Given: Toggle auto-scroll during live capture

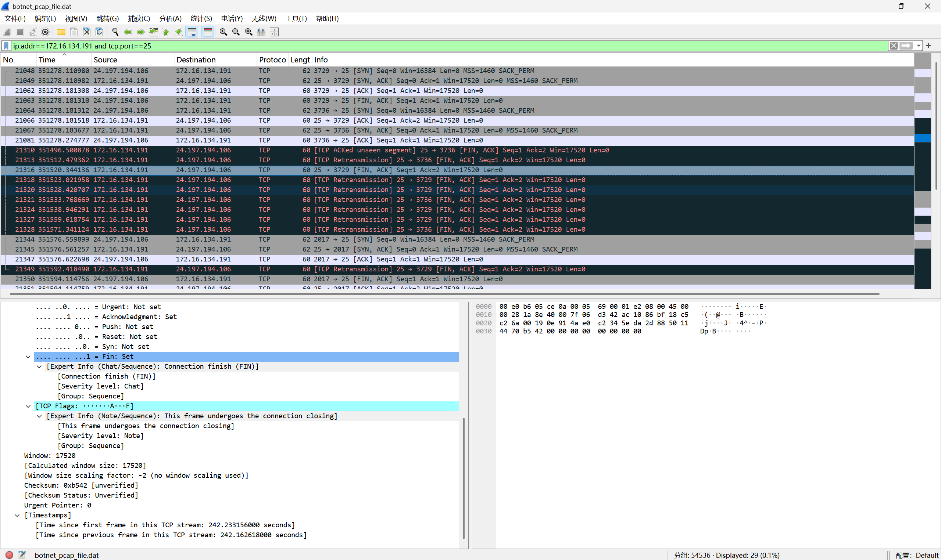Looking at the screenshot, I should pos(192,32).
